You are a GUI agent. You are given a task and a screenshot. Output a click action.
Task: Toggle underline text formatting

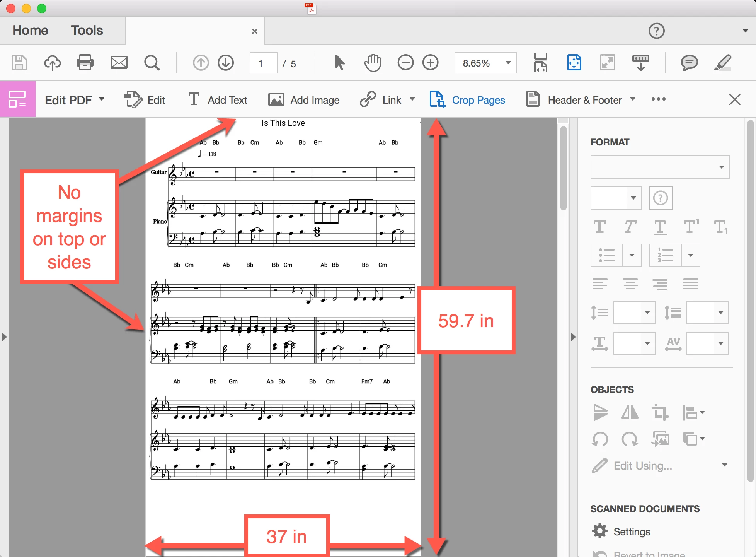660,227
